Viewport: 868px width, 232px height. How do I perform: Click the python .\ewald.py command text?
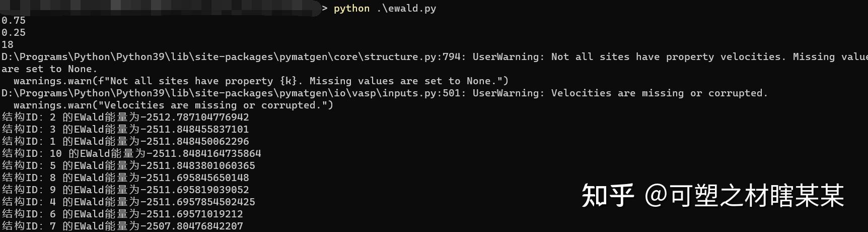click(x=385, y=8)
